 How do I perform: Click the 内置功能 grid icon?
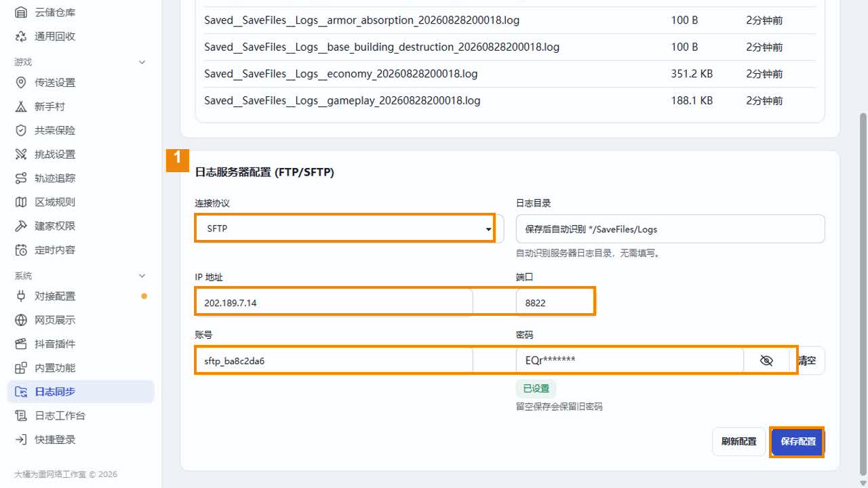coord(21,368)
